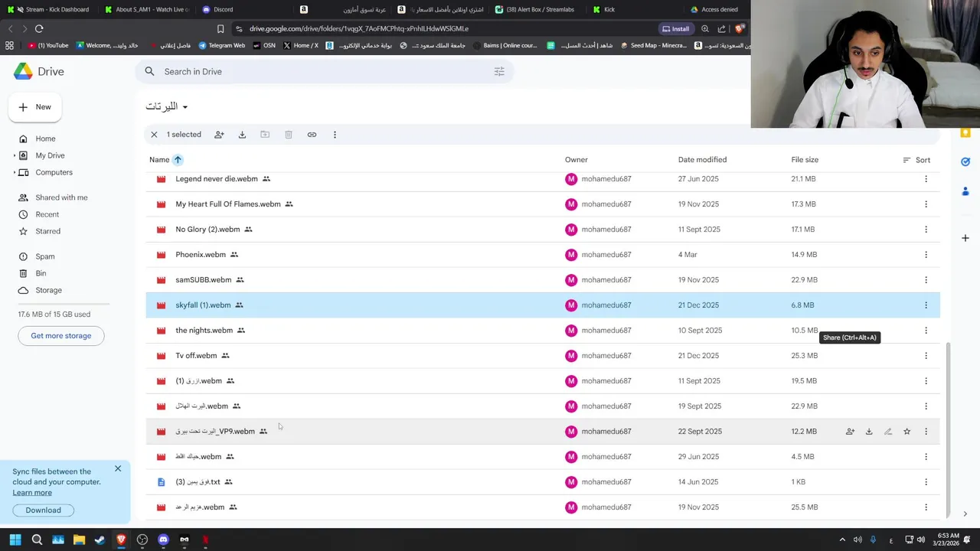This screenshot has width=980, height=551.
Task: Open more actions for Tv off.webm
Action: 926,356
